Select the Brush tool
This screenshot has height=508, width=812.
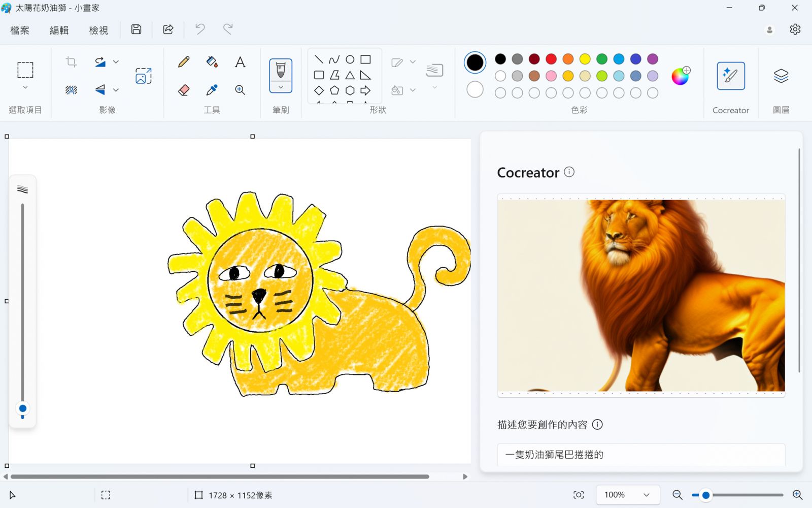[x=281, y=70]
